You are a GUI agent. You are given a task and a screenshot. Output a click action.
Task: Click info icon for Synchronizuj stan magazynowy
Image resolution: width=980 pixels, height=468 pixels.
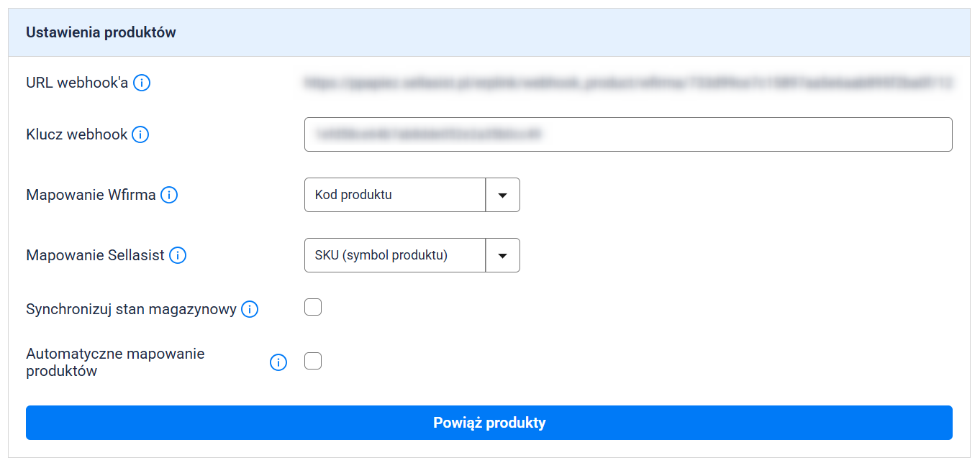pos(250,309)
